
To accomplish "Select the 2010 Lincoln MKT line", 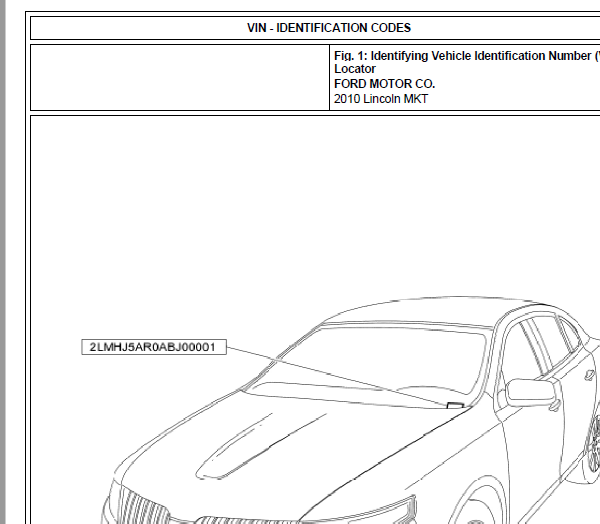I will (381, 99).
